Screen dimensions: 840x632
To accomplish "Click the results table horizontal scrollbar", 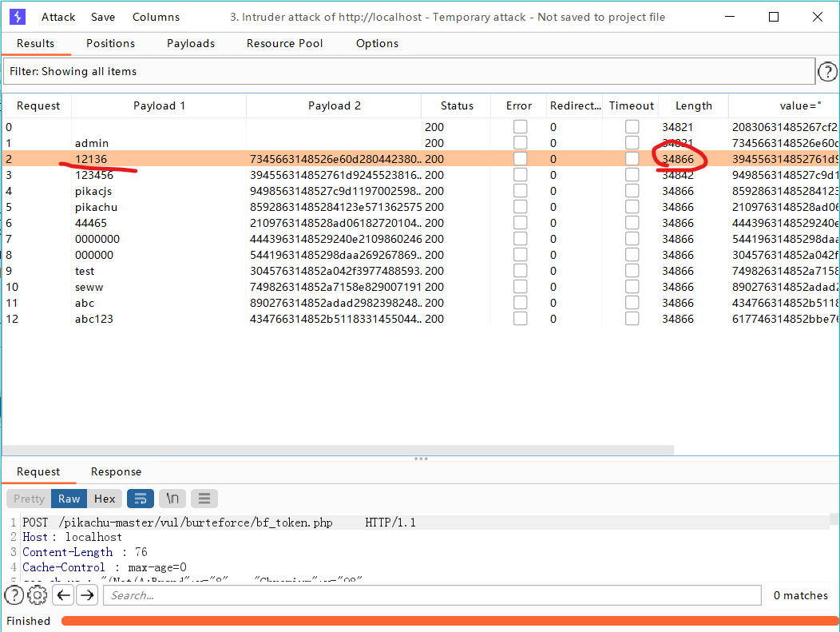I will click(338, 450).
